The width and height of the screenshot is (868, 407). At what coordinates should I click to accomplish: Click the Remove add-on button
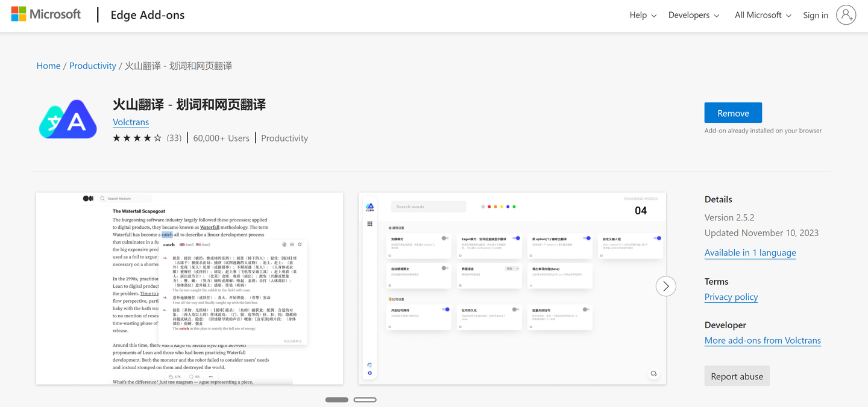pos(733,112)
